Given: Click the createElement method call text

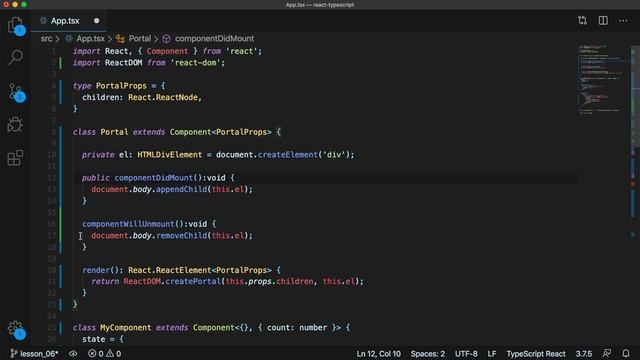Looking at the screenshot, I should click(287, 155).
